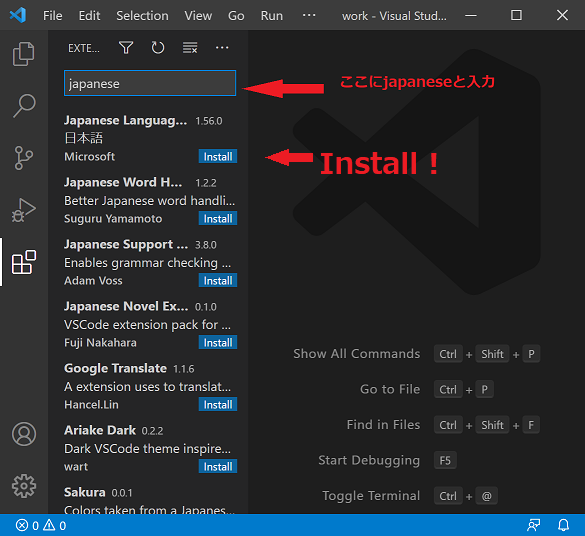Install Google Translate extension
585x536 pixels.
pos(218,404)
